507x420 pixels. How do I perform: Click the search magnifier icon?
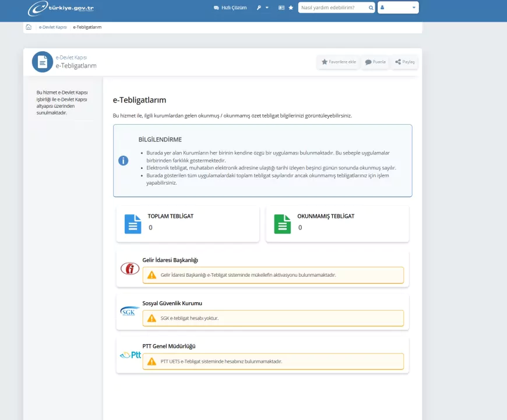(371, 8)
